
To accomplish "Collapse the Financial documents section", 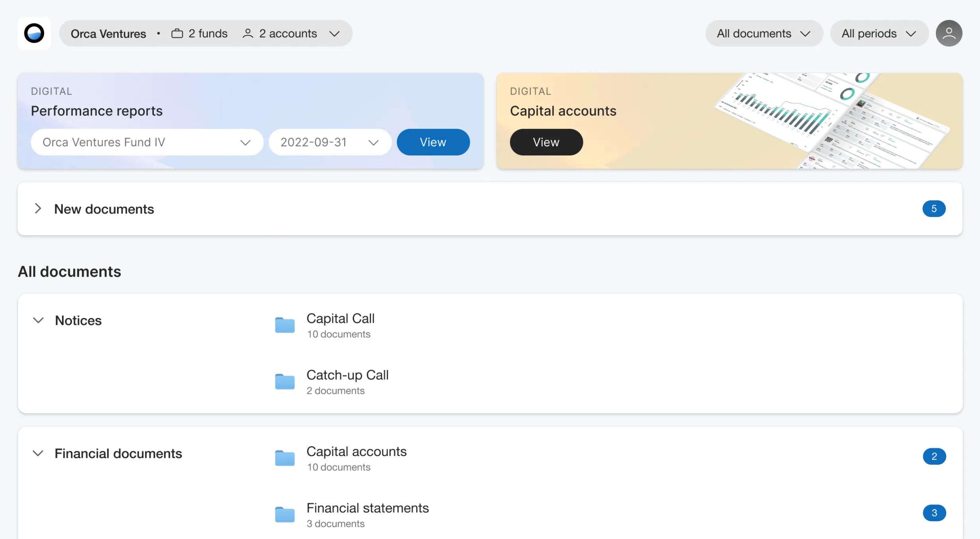I will [38, 453].
